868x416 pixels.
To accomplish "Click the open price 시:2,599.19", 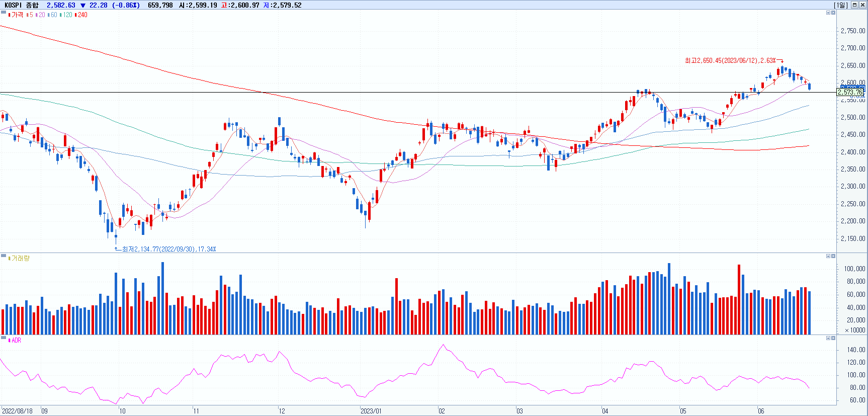I will click(198, 5).
